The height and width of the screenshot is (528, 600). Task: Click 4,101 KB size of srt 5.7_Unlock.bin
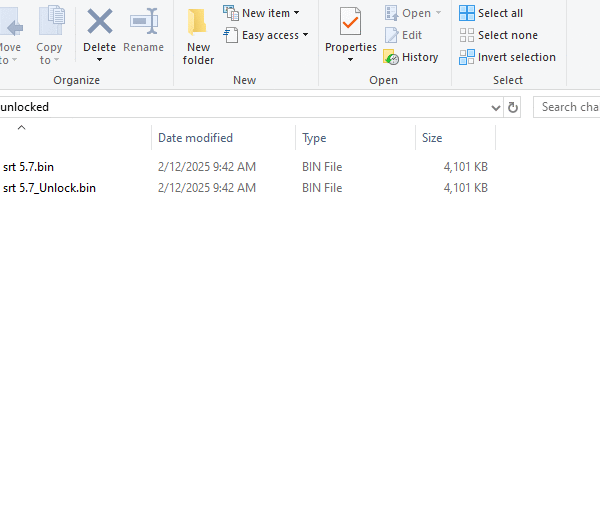coord(465,188)
